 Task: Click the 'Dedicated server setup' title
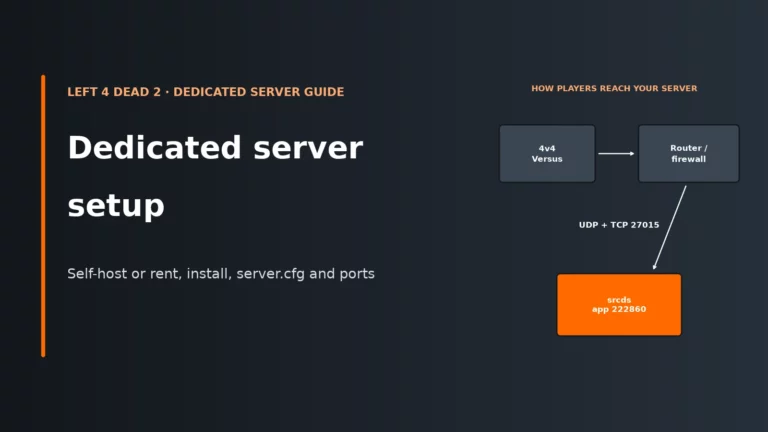(215, 176)
